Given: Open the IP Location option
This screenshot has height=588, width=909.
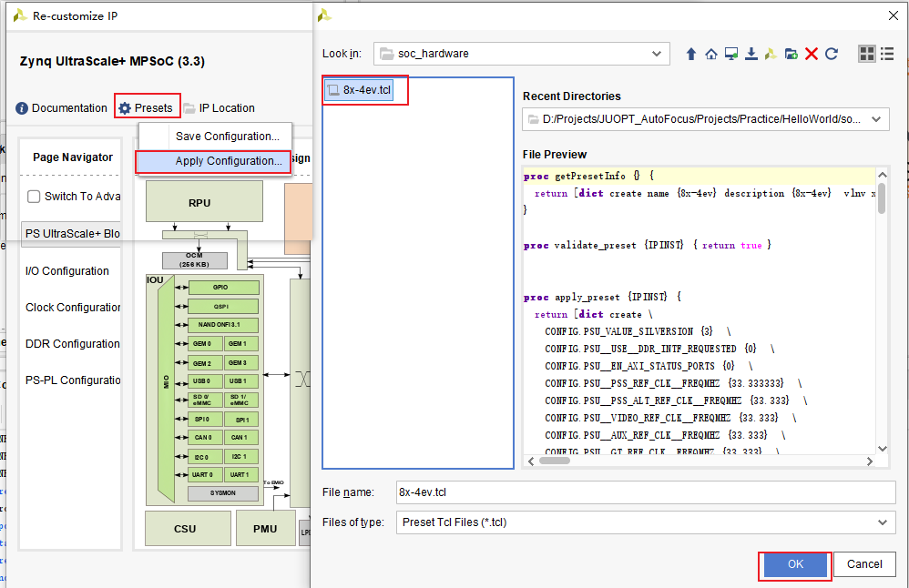Looking at the screenshot, I should (x=220, y=107).
